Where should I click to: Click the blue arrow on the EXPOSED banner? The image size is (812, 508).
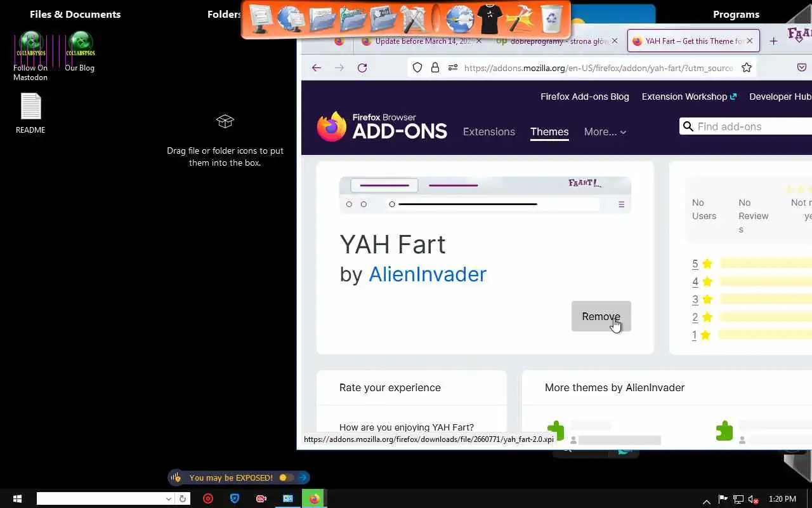(x=303, y=478)
